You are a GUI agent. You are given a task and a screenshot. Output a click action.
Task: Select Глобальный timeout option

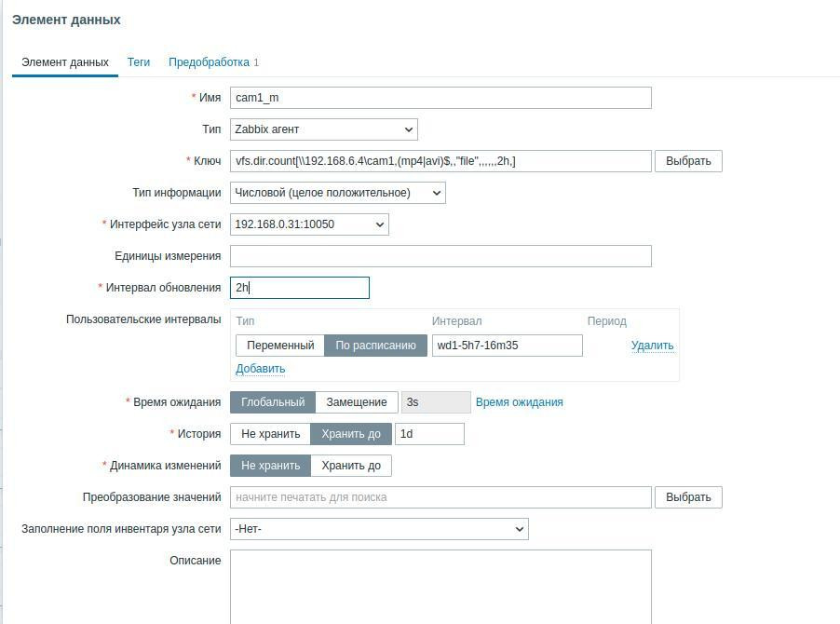point(272,401)
